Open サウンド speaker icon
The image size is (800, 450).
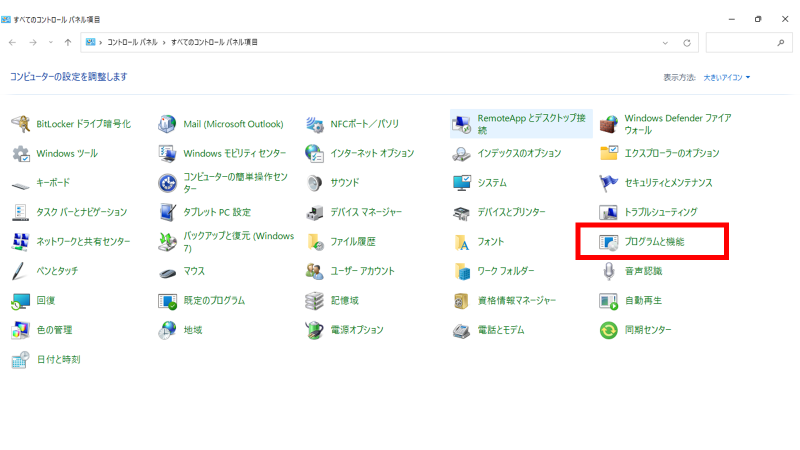(x=314, y=183)
